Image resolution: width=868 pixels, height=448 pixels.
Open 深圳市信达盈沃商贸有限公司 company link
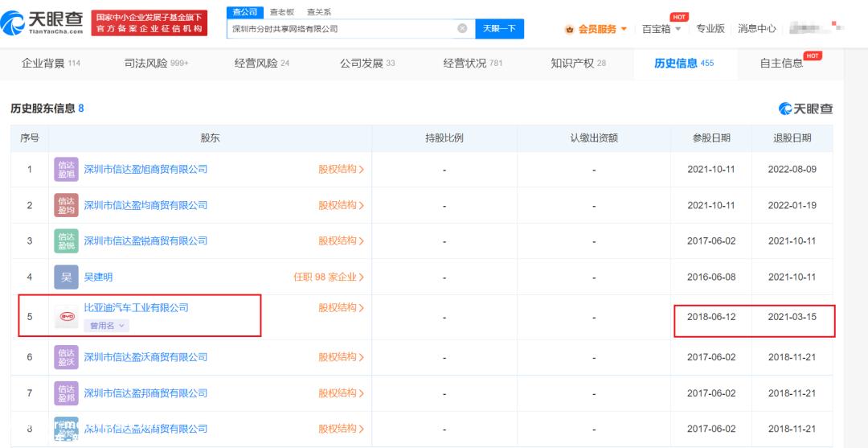[x=145, y=357]
